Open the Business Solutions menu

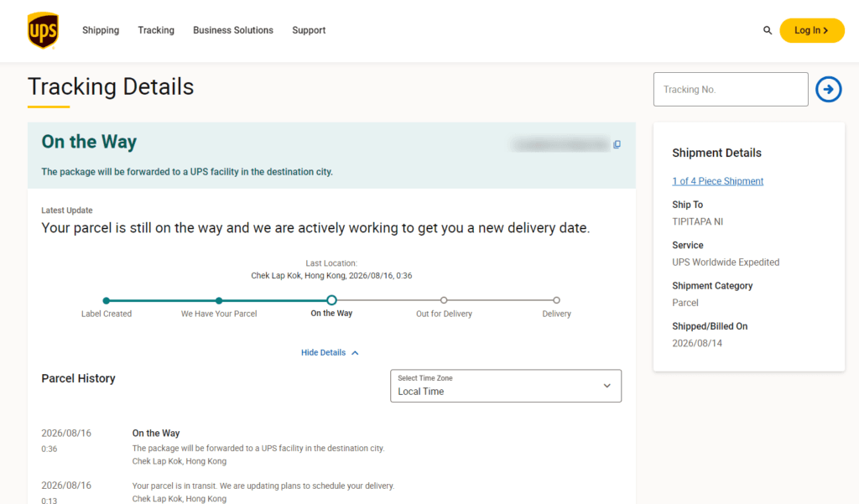(233, 30)
